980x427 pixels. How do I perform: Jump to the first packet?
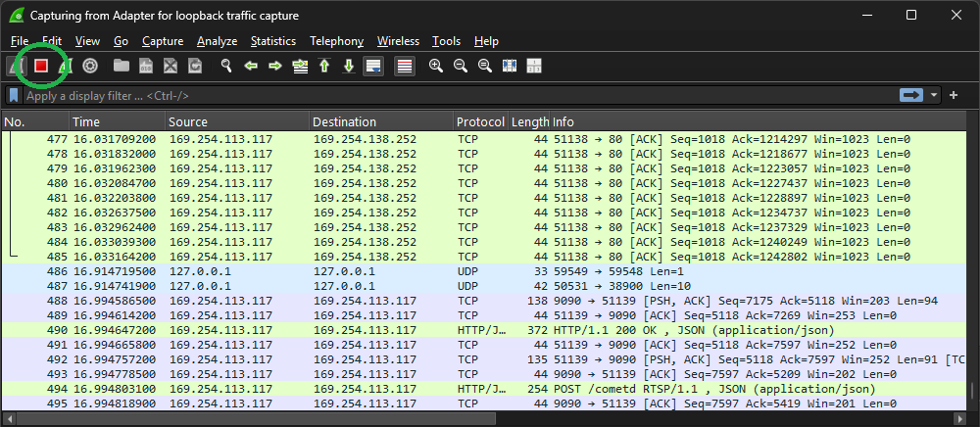pyautogui.click(x=324, y=66)
